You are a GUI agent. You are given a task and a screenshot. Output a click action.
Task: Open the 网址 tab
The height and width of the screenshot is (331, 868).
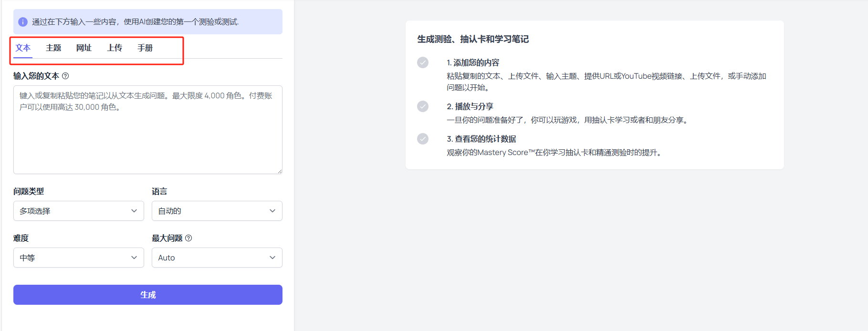pyautogui.click(x=84, y=48)
